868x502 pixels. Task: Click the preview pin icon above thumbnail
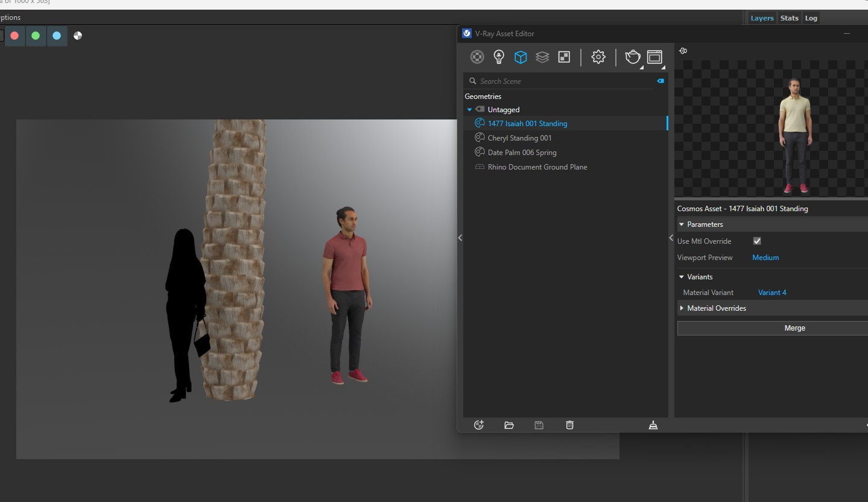pyautogui.click(x=683, y=51)
